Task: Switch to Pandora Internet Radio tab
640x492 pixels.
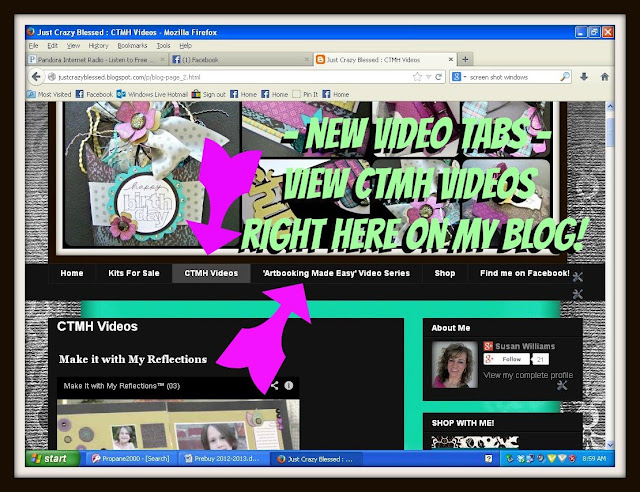Action: [97, 60]
